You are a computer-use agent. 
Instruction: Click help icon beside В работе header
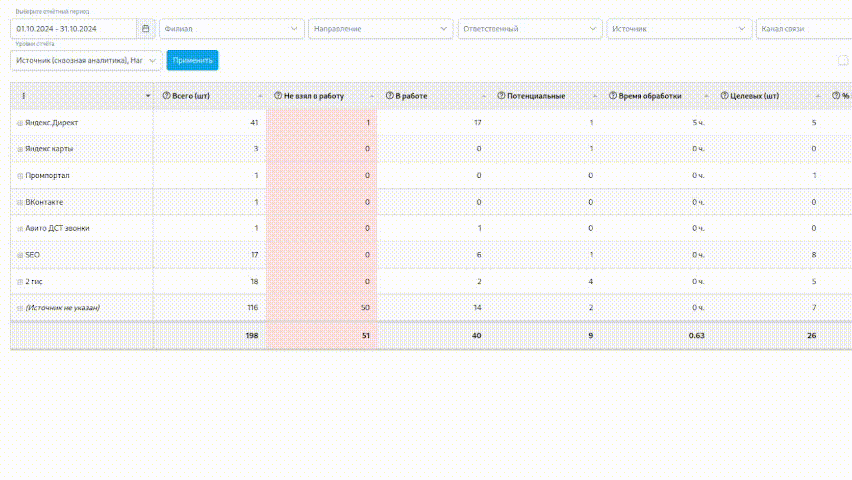(389, 96)
